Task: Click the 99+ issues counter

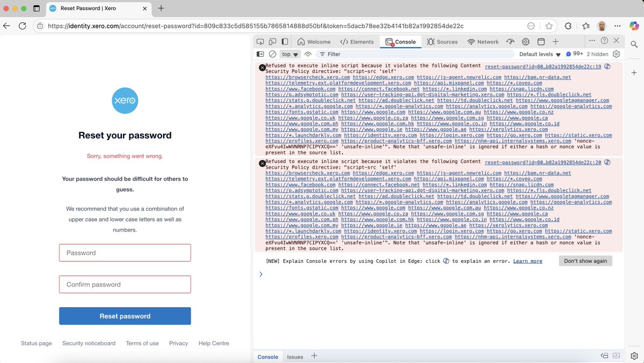Action: point(575,54)
